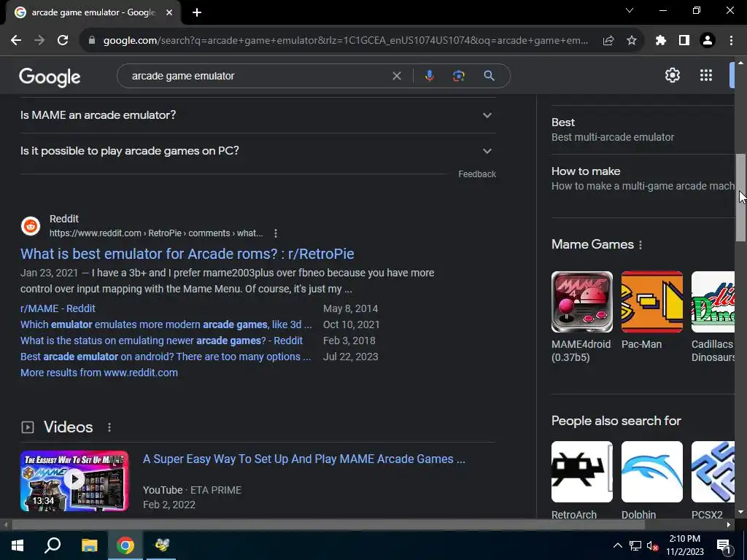747x560 pixels.
Task: Click the Reddit site favicon
Action: (31, 226)
